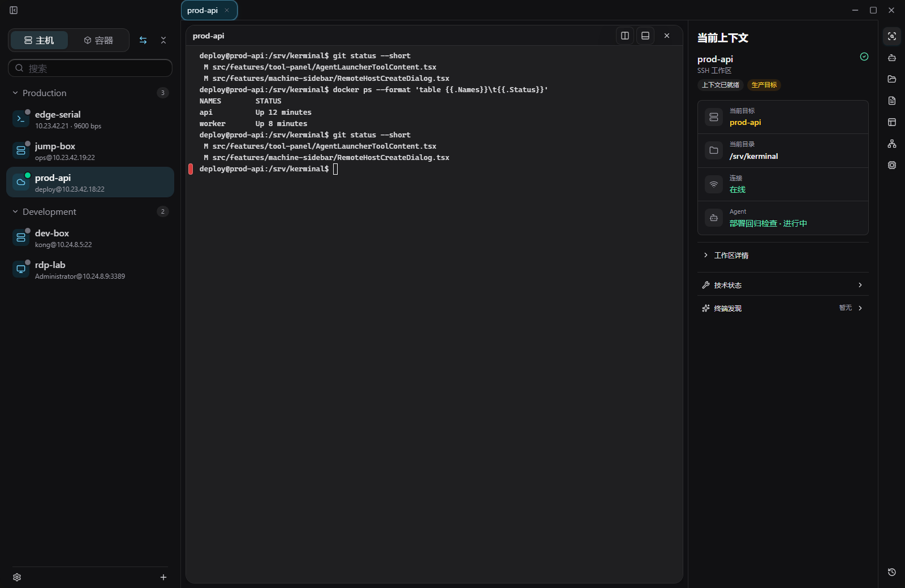This screenshot has width=905, height=588.
Task: Click the 上下文已就绪 badge
Action: pos(721,85)
